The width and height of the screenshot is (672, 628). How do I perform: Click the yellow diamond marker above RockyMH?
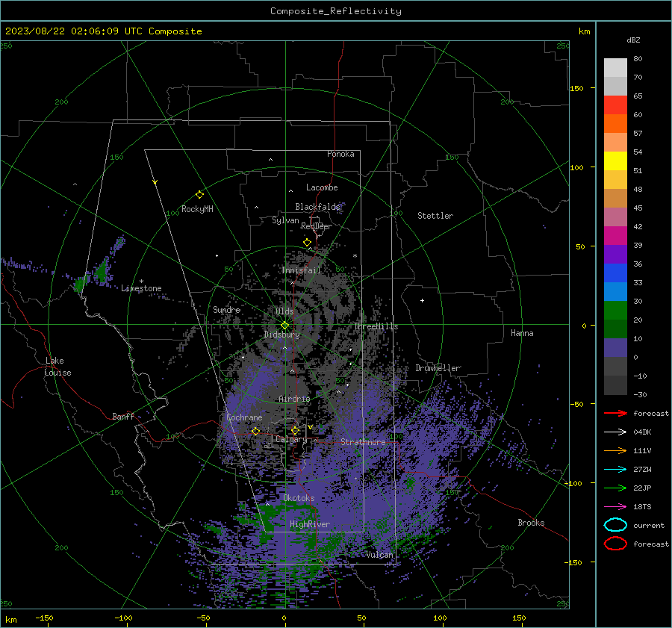(199, 195)
